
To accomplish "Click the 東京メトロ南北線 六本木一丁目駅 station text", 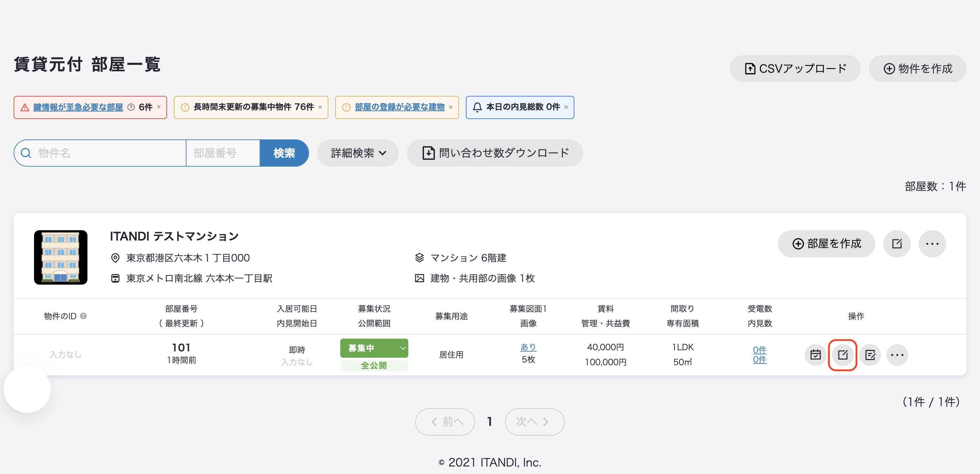I will click(x=199, y=278).
